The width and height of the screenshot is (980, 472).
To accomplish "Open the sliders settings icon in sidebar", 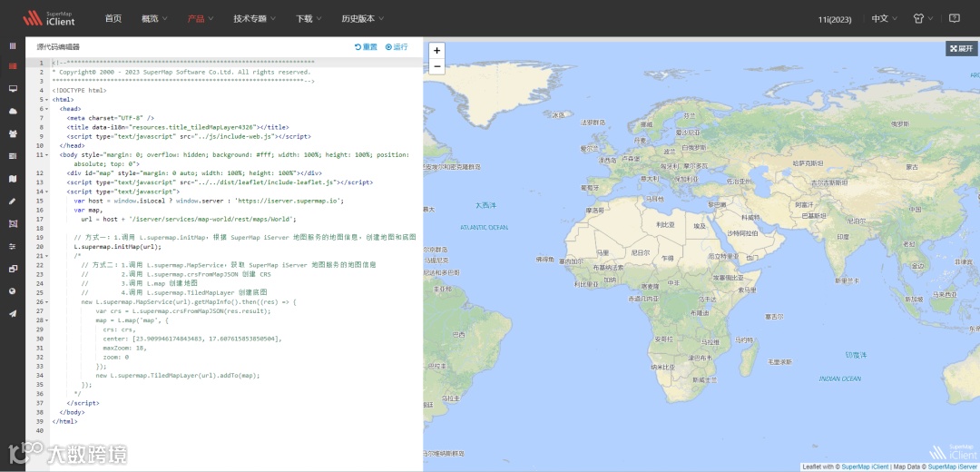I will [13, 246].
